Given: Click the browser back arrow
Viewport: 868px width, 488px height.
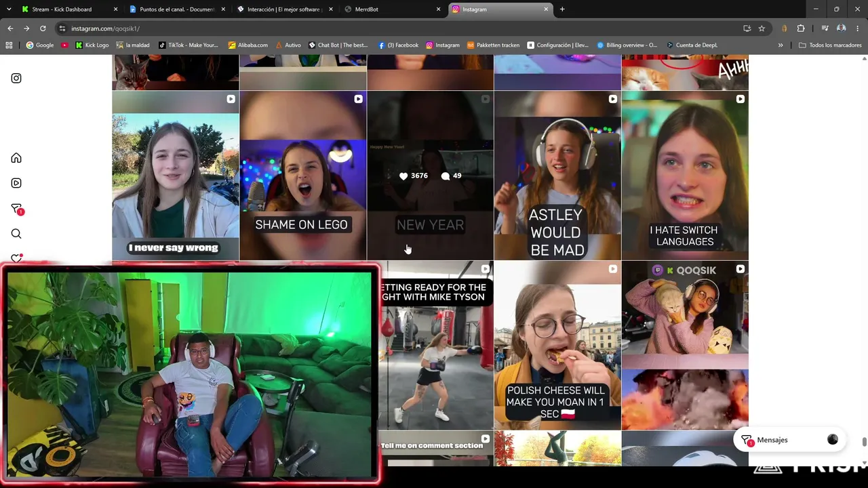Looking at the screenshot, I should 10,28.
